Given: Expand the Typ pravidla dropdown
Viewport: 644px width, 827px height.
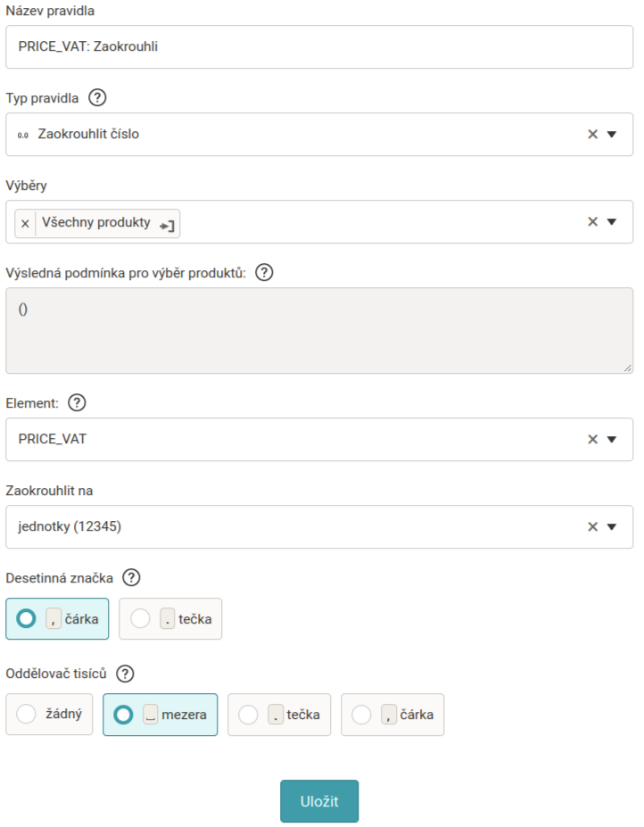Looking at the screenshot, I should (x=612, y=134).
